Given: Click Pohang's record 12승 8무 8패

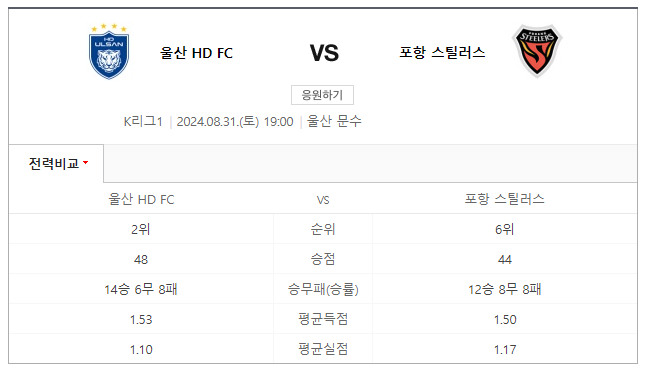Looking at the screenshot, I should 504,289.
